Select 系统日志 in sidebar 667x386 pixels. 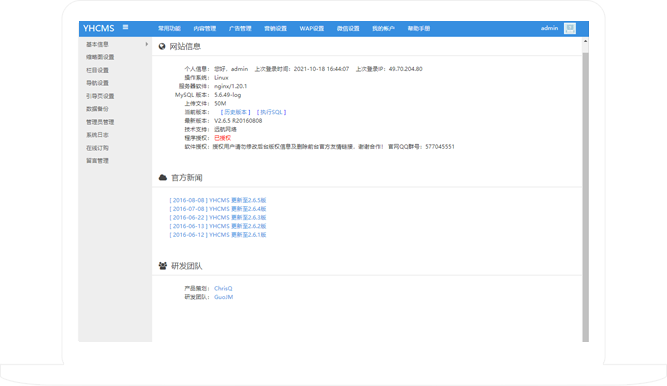[x=97, y=135]
